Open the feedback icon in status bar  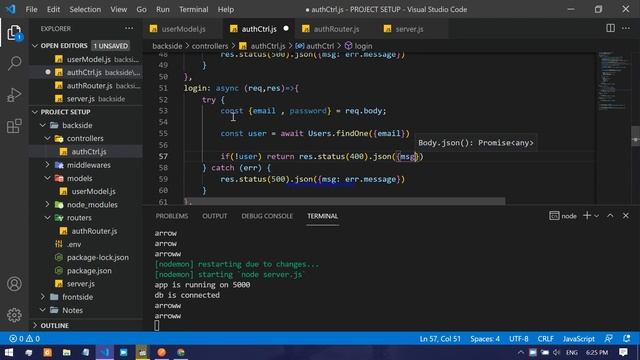pyautogui.click(x=609, y=338)
